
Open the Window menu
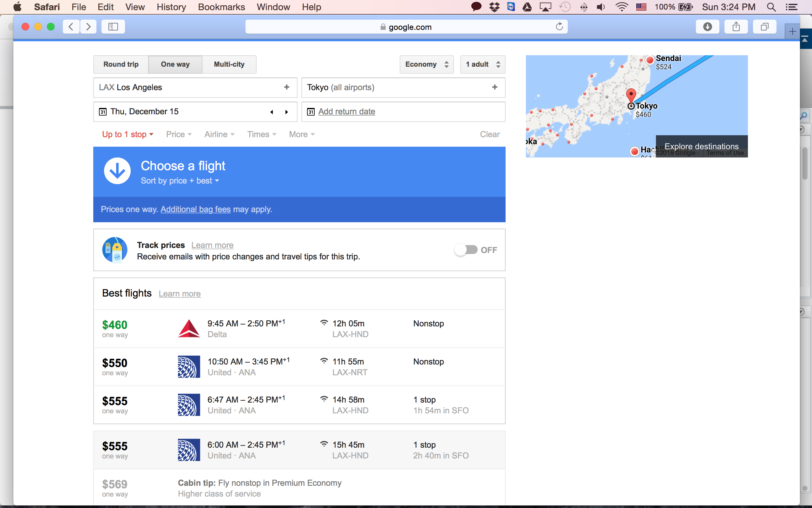273,7
